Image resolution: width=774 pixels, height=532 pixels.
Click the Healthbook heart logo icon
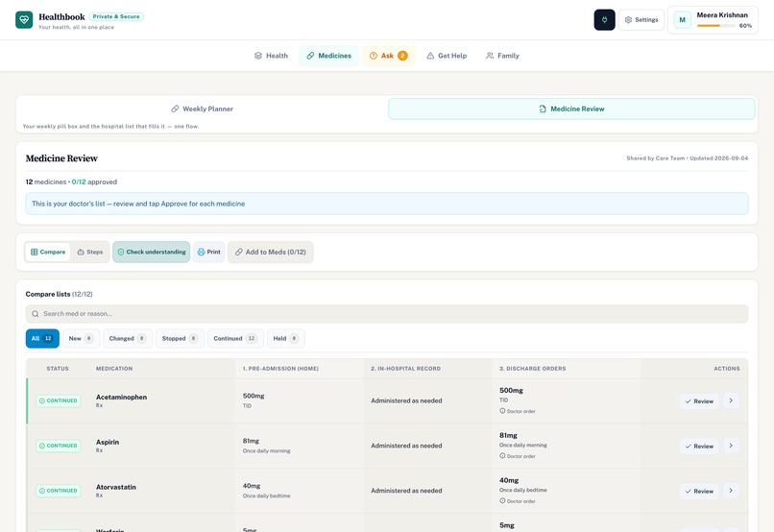pyautogui.click(x=24, y=20)
